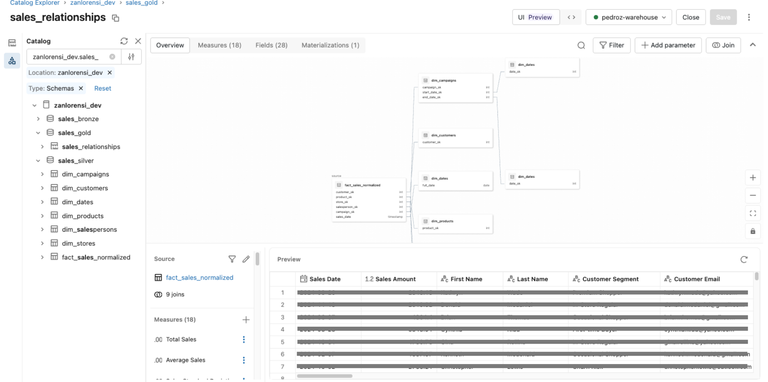The image size is (768, 382).
Task: Remove the Type Schemas filter chip
Action: pyautogui.click(x=81, y=89)
